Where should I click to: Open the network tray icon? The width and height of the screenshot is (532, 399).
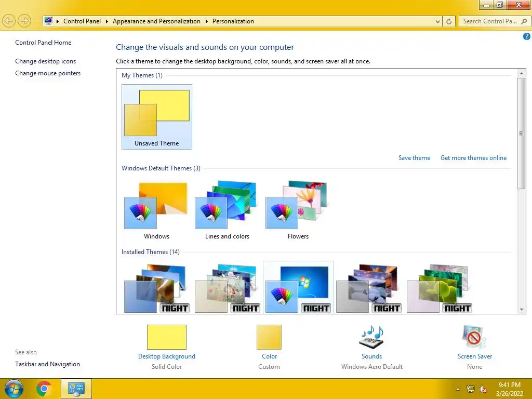tap(471, 389)
